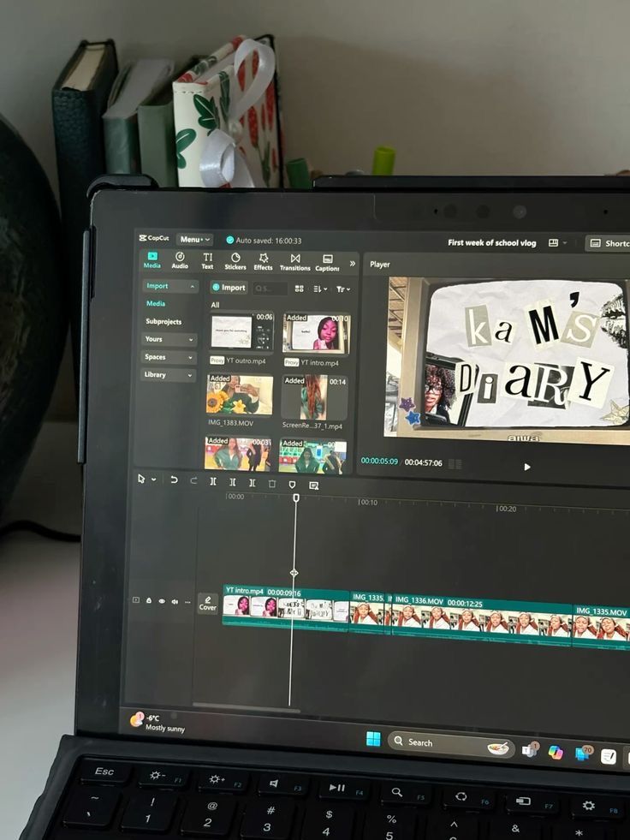The width and height of the screenshot is (630, 840).
Task: Edit the Cover of the project
Action: click(208, 603)
